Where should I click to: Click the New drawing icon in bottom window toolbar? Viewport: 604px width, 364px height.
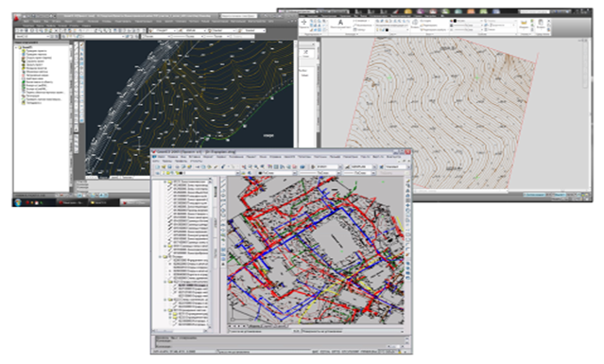click(158, 166)
